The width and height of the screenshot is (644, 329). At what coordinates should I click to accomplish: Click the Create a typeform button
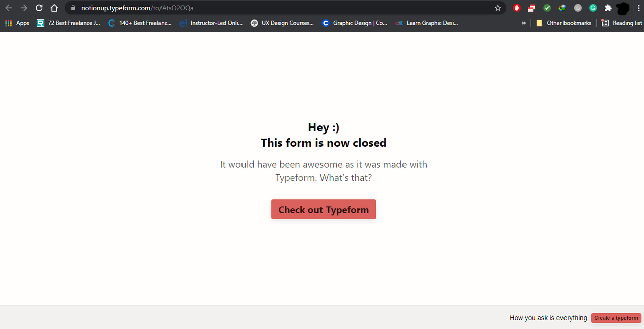tap(616, 318)
